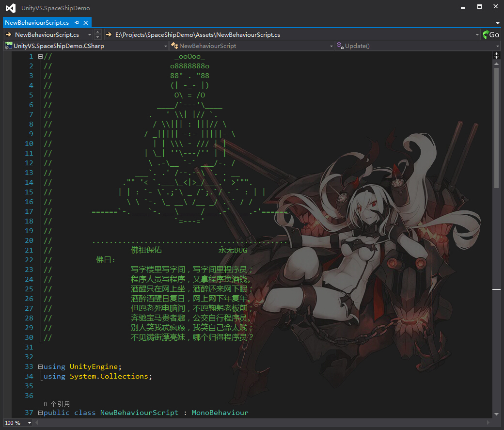Click the class icon beside NewBehaviourScript
The image size is (504, 430).
(x=174, y=46)
